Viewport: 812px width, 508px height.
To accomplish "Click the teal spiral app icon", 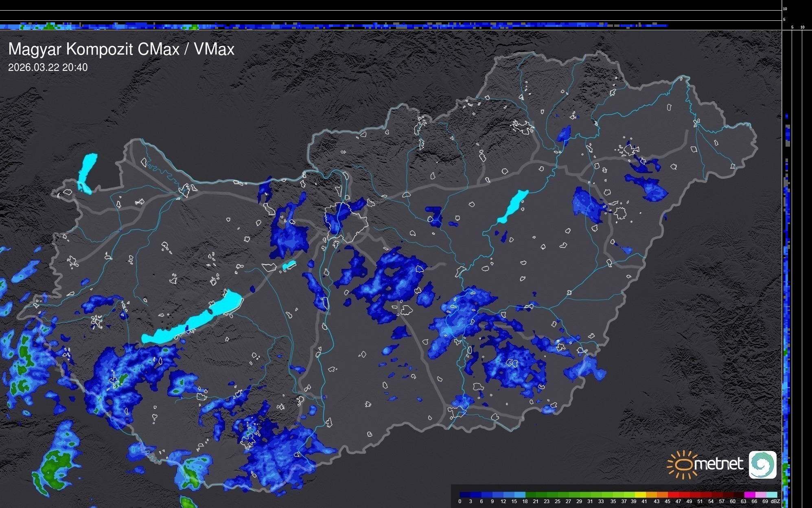I will (x=762, y=464).
